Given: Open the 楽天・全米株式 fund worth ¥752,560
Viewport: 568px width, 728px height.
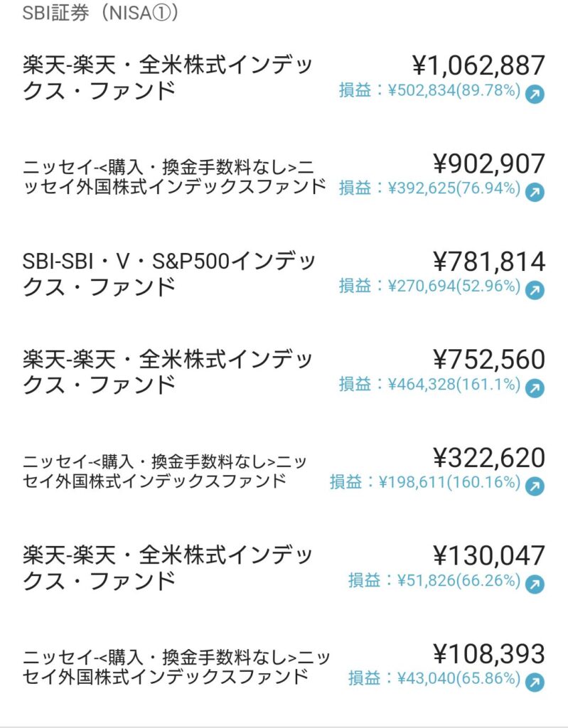Looking at the screenshot, I should (168, 372).
